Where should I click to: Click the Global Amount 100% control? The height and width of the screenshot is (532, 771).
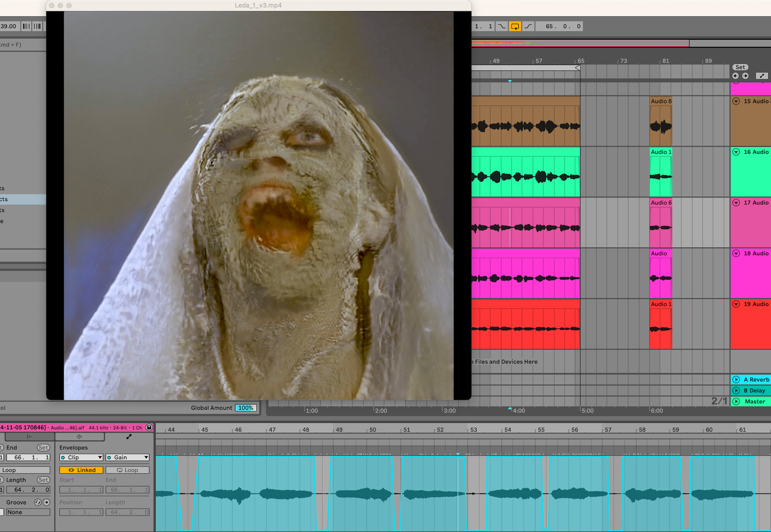246,408
